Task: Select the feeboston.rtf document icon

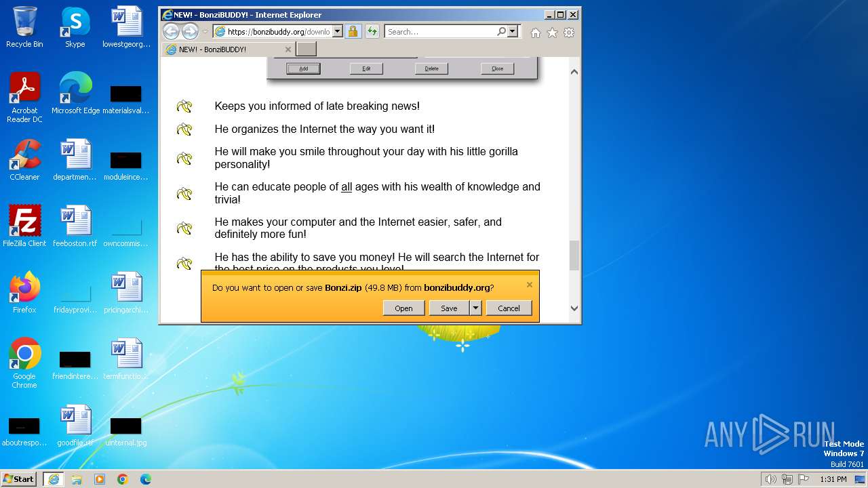Action: pos(75,226)
